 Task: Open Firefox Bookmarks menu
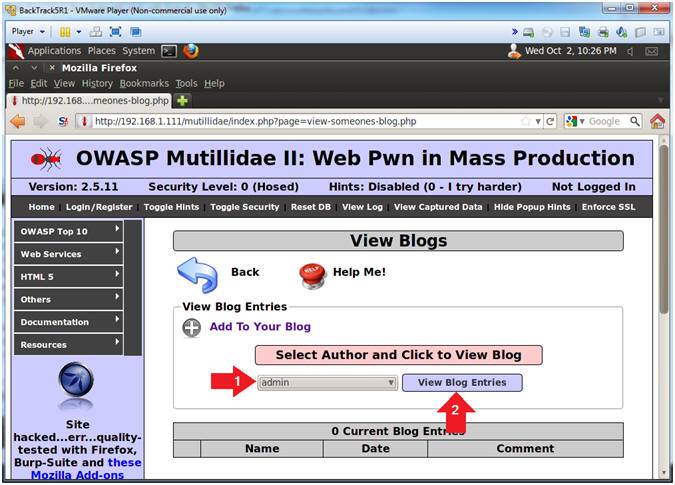[x=144, y=83]
